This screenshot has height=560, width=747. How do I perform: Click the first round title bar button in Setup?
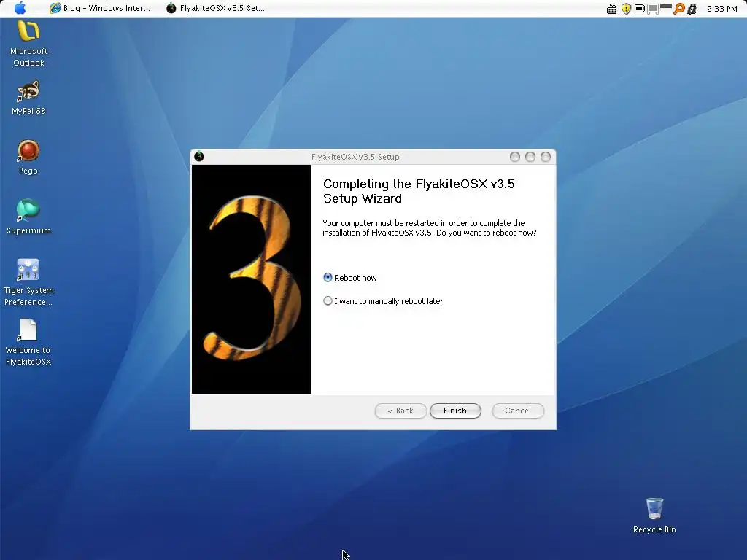tap(514, 157)
